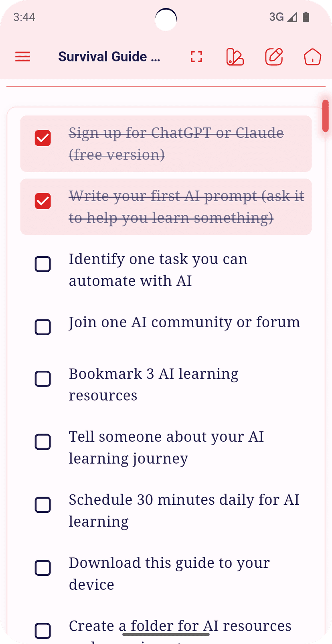Open the navigation drawer menu
This screenshot has height=644, width=332.
[22, 57]
